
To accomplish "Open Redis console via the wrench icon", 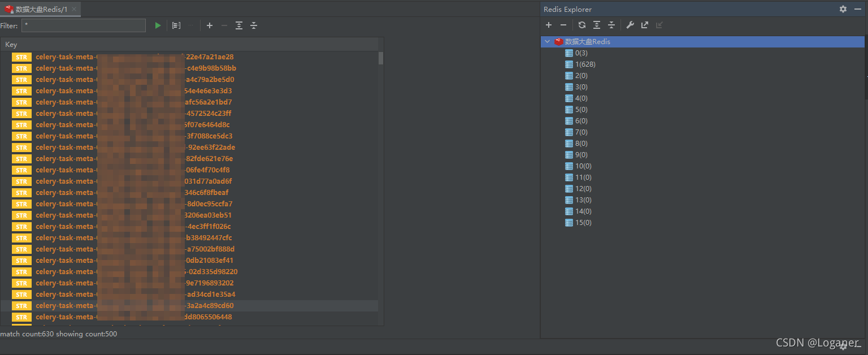I will 630,25.
